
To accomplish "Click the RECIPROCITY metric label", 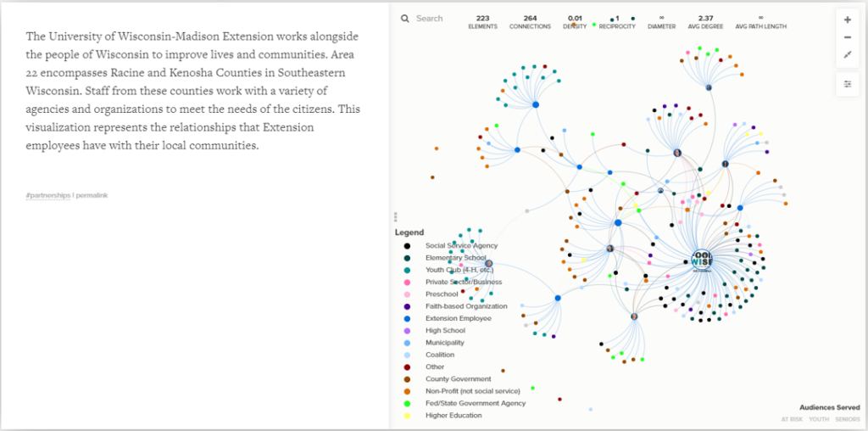I will point(617,26).
